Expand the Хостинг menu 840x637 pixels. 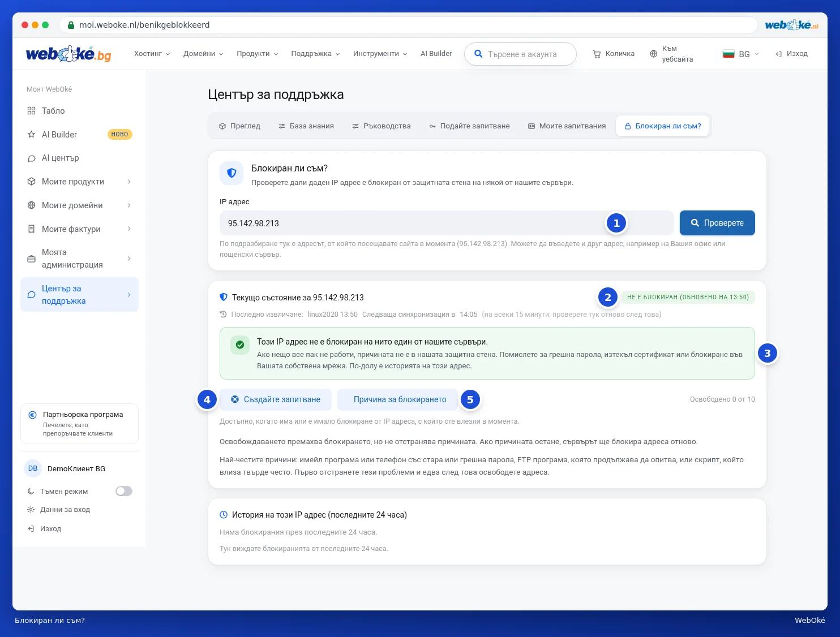[x=152, y=54]
